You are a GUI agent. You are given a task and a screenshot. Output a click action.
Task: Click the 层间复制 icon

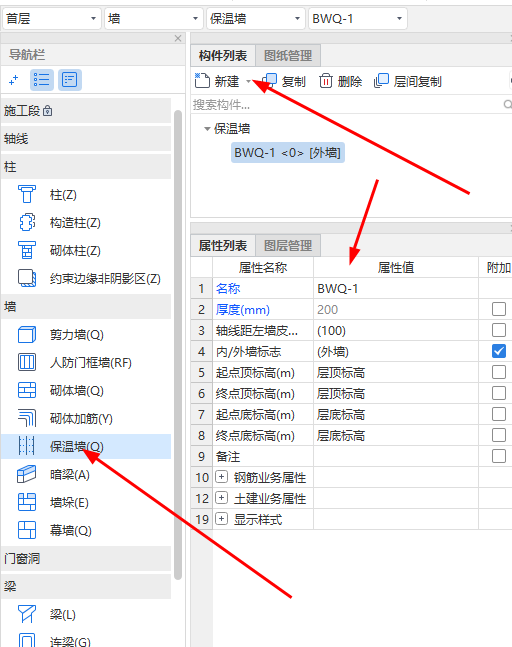pyautogui.click(x=381, y=81)
